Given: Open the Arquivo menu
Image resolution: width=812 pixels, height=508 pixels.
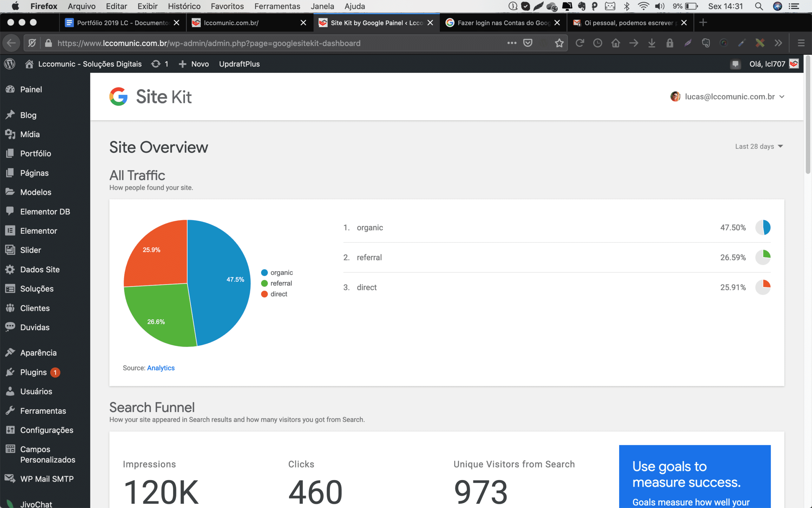Looking at the screenshot, I should tap(82, 6).
